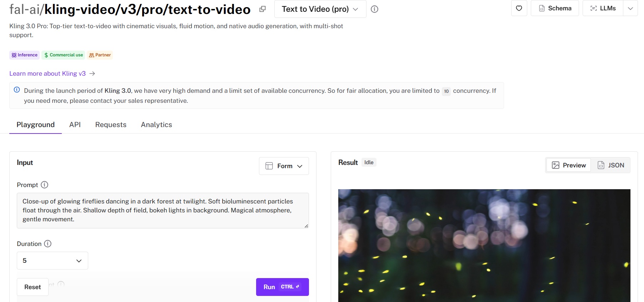
Task: Switch to the API tab
Action: pos(75,125)
